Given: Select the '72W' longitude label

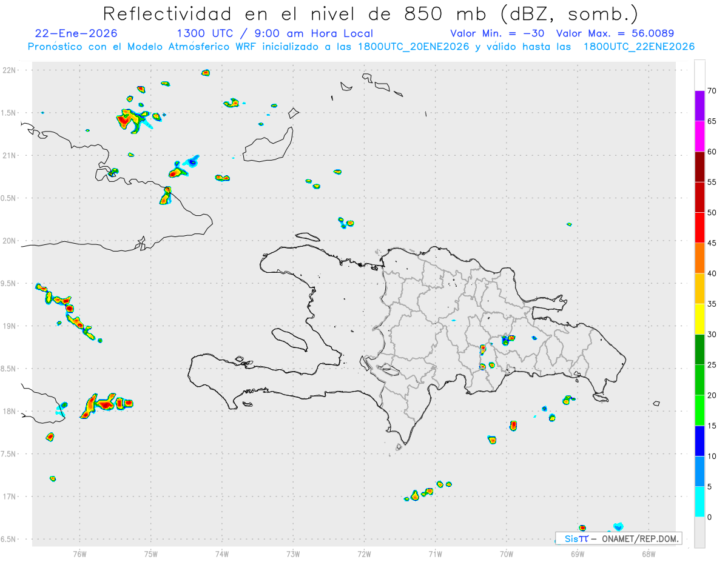Looking at the screenshot, I should (364, 554).
